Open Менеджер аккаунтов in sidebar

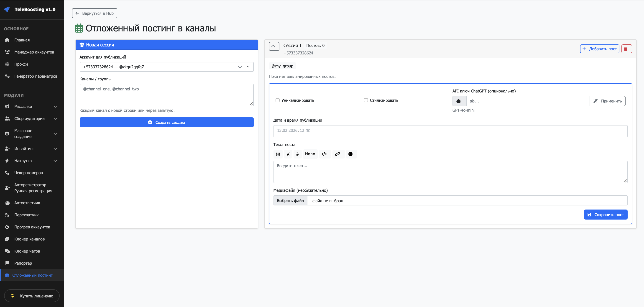(x=34, y=52)
